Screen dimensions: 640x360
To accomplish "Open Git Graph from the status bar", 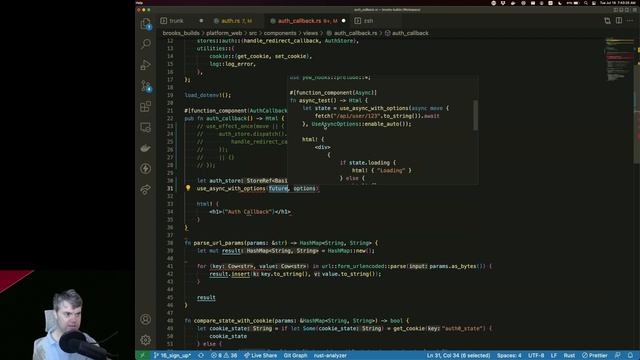I will 295,356.
